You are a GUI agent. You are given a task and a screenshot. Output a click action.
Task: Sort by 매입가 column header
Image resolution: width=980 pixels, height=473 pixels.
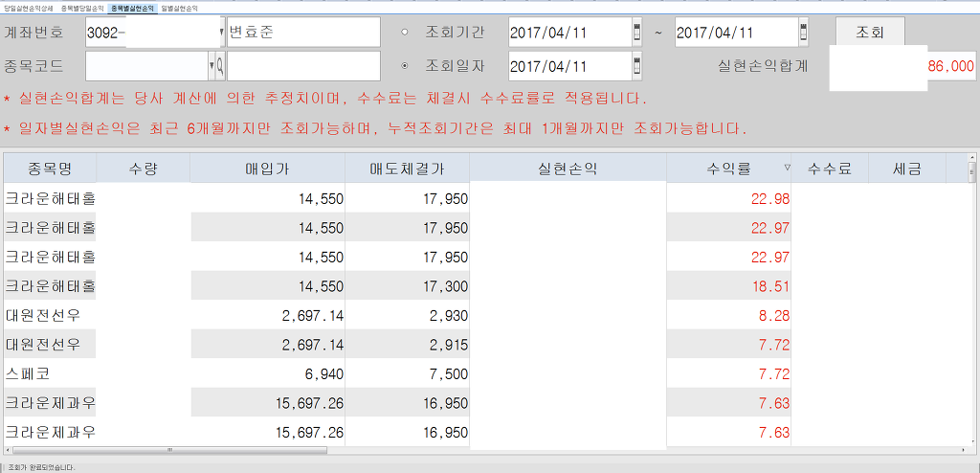(x=267, y=169)
